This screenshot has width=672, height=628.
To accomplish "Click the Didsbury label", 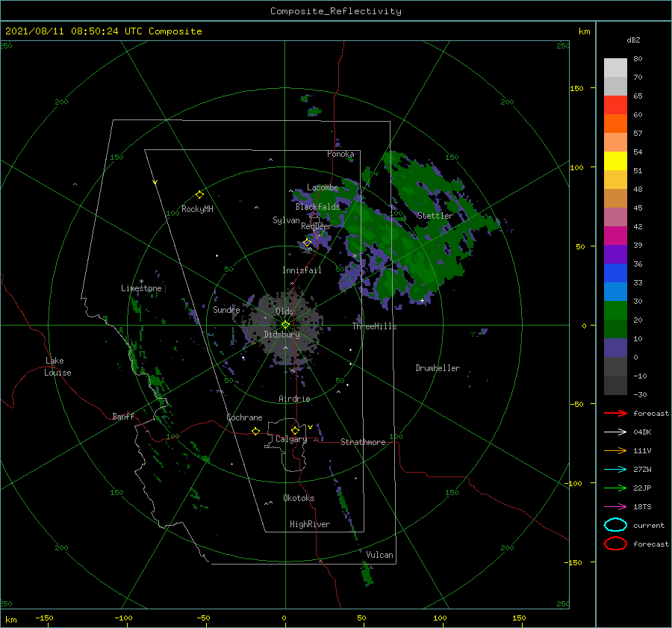I will pyautogui.click(x=281, y=335).
